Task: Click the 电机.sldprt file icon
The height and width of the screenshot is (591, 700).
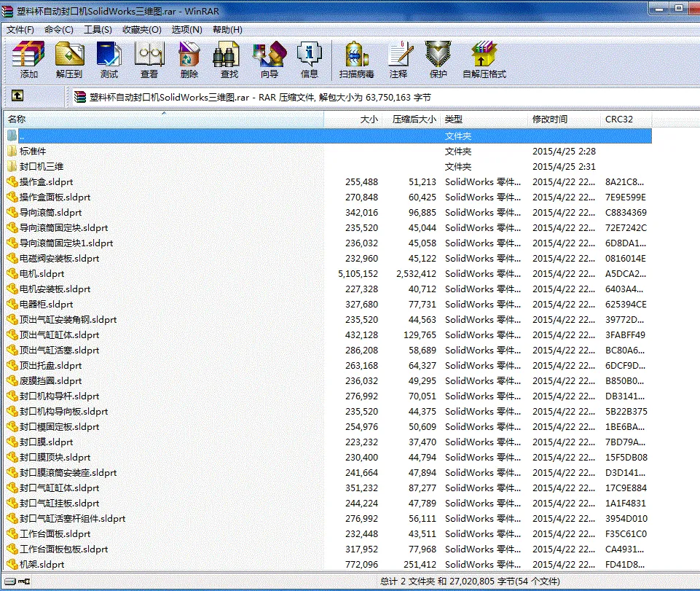Action: 12,273
